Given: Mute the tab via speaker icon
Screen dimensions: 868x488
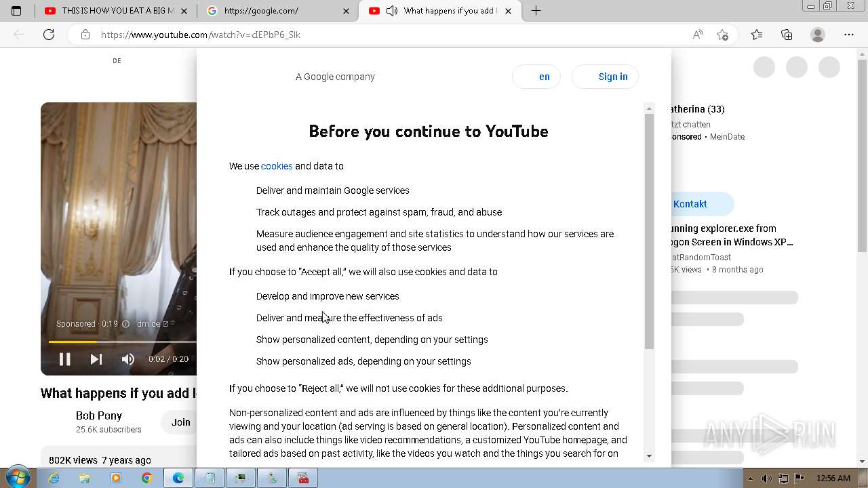Looking at the screenshot, I should pyautogui.click(x=392, y=11).
